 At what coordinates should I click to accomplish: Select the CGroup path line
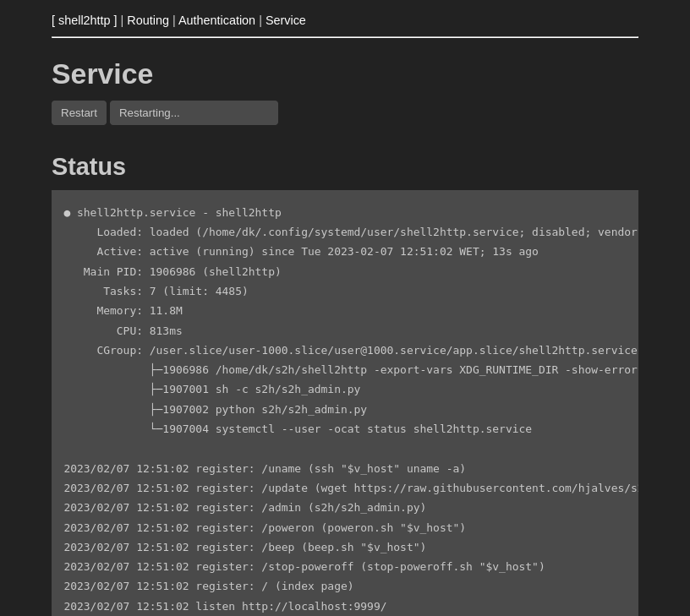pos(367,351)
